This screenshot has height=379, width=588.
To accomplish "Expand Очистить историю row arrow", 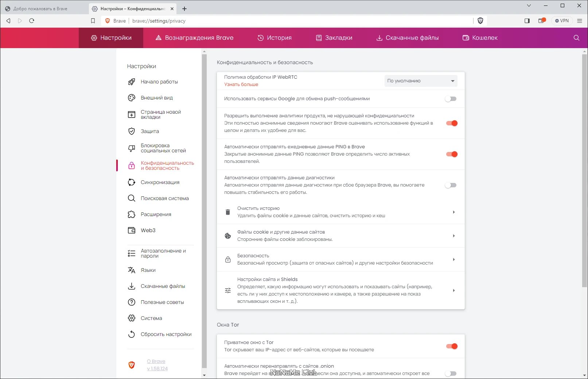I will coord(454,212).
